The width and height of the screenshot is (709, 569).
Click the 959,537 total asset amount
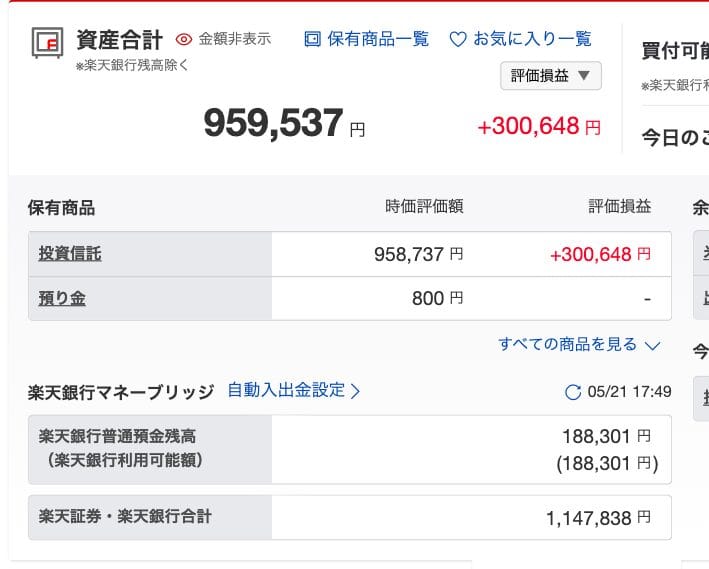[273, 123]
